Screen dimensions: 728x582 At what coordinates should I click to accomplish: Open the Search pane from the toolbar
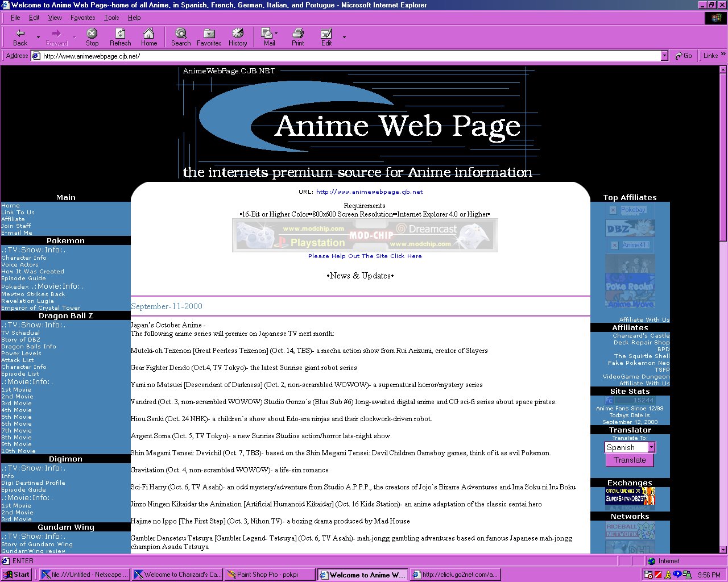(x=181, y=37)
